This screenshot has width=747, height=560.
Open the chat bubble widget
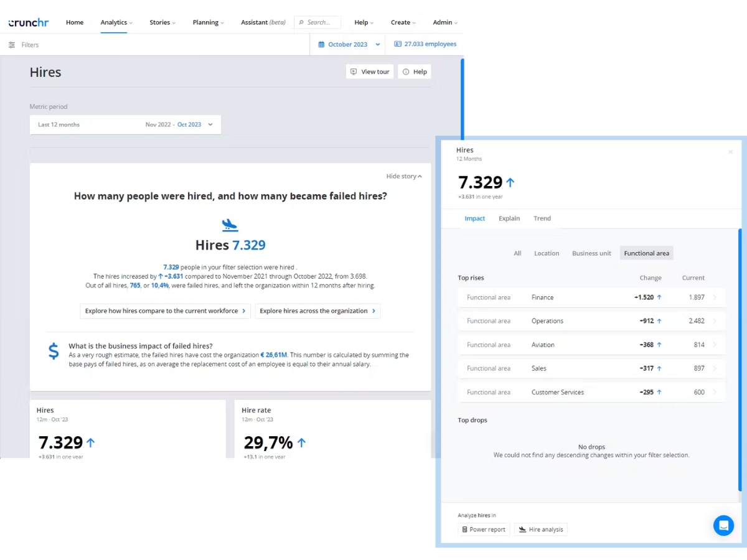tap(723, 525)
